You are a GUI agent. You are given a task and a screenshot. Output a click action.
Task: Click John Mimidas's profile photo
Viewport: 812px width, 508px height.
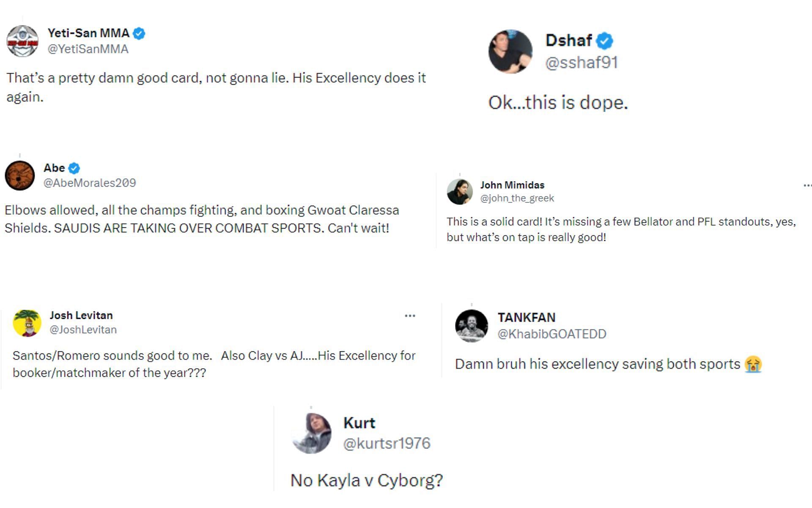pos(460,192)
